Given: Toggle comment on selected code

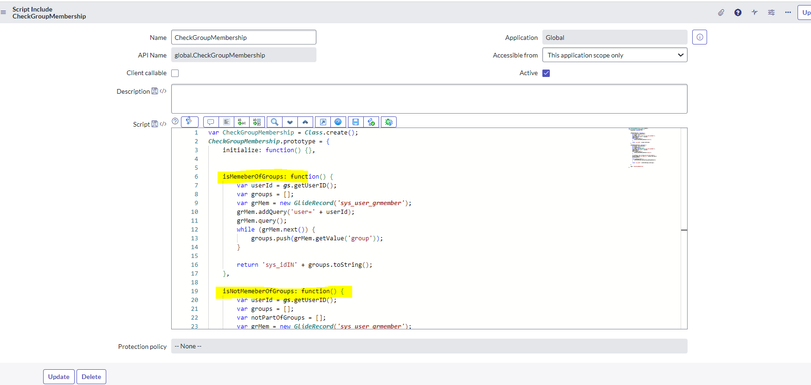Looking at the screenshot, I should pyautogui.click(x=211, y=122).
